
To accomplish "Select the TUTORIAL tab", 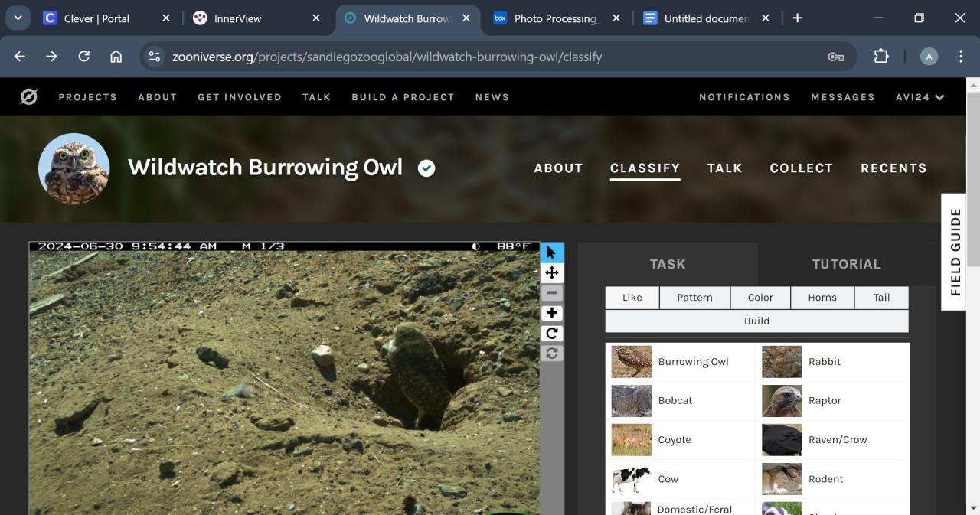I will tap(846, 264).
